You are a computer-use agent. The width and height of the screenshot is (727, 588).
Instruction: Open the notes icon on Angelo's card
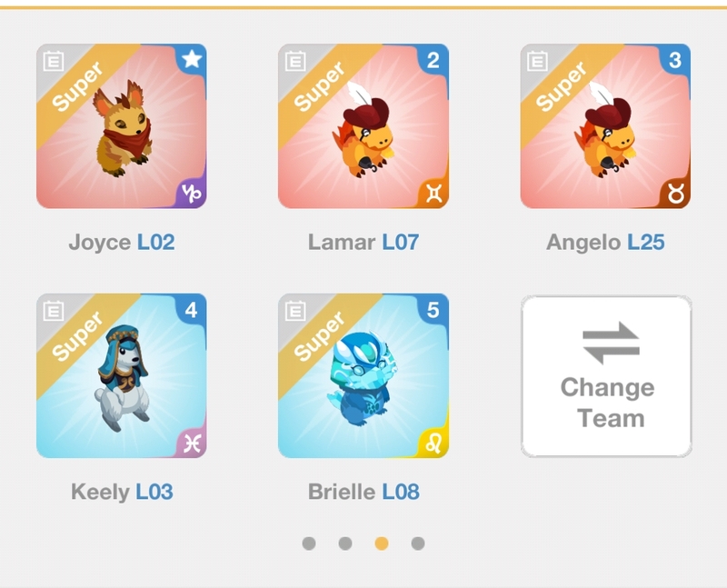[x=537, y=61]
